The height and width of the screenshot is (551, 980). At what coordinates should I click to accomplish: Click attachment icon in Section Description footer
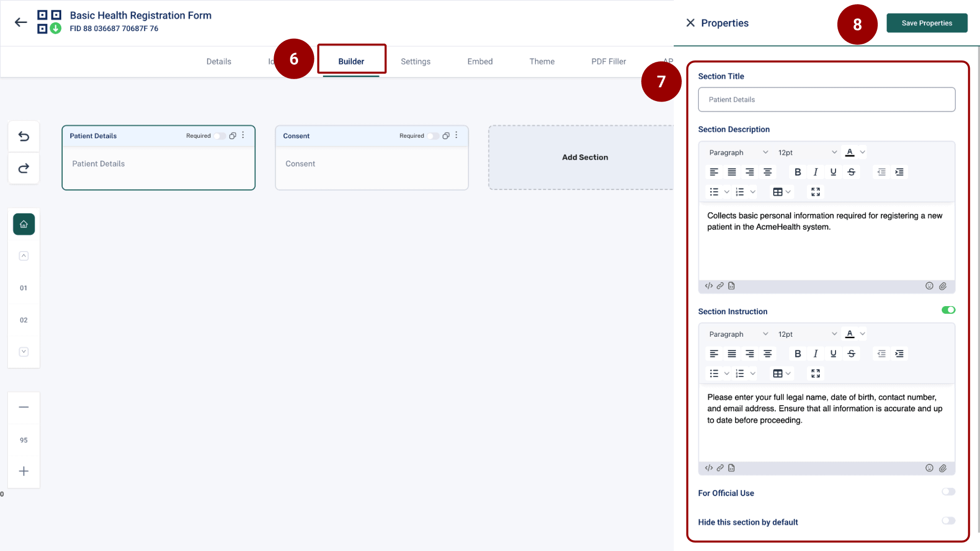click(x=943, y=286)
